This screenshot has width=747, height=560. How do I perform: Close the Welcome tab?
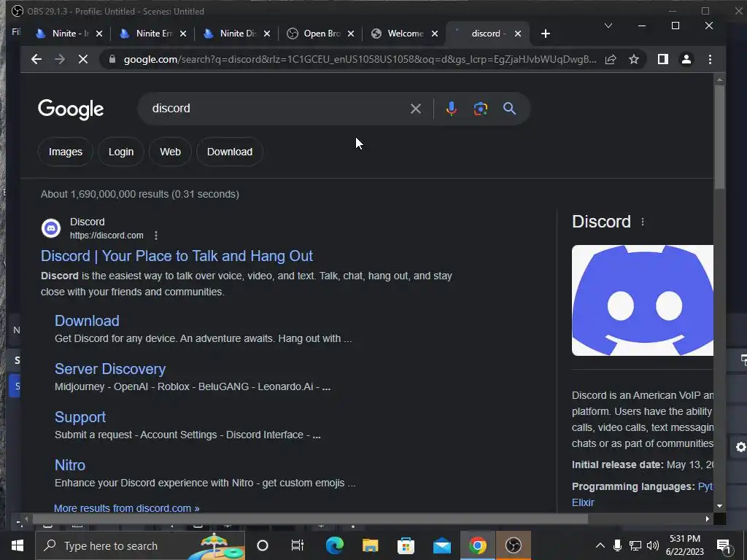click(x=435, y=34)
